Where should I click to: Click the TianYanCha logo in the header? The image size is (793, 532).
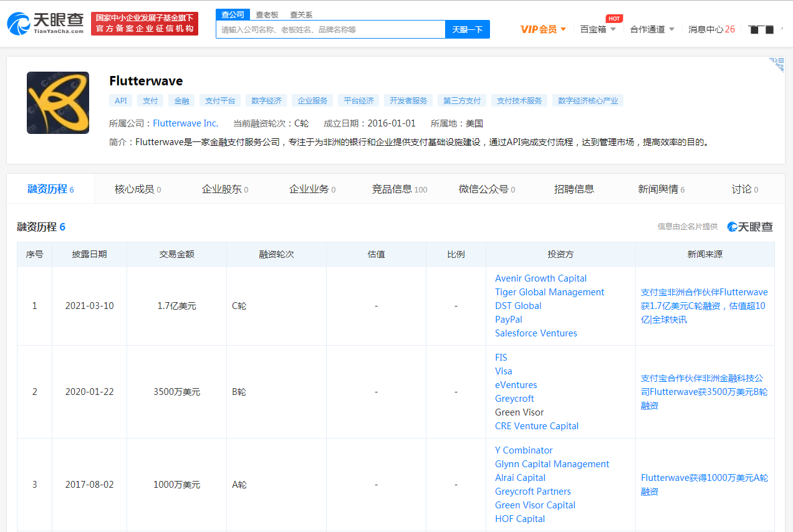[x=45, y=24]
